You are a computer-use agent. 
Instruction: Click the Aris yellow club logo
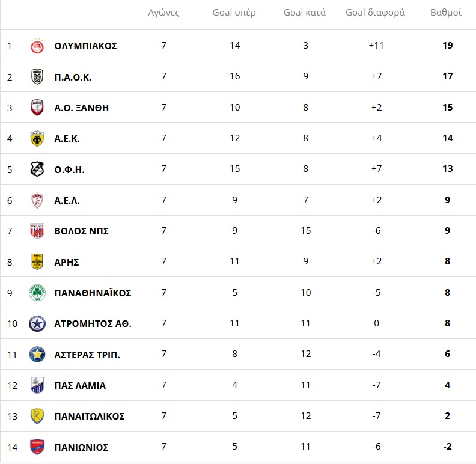[x=37, y=262]
